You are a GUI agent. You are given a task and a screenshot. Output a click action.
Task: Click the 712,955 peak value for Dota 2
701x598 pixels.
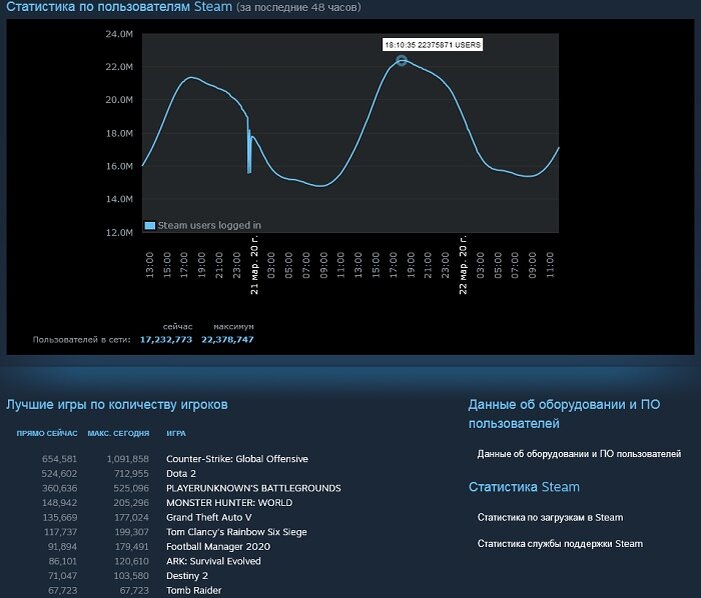[x=131, y=474]
